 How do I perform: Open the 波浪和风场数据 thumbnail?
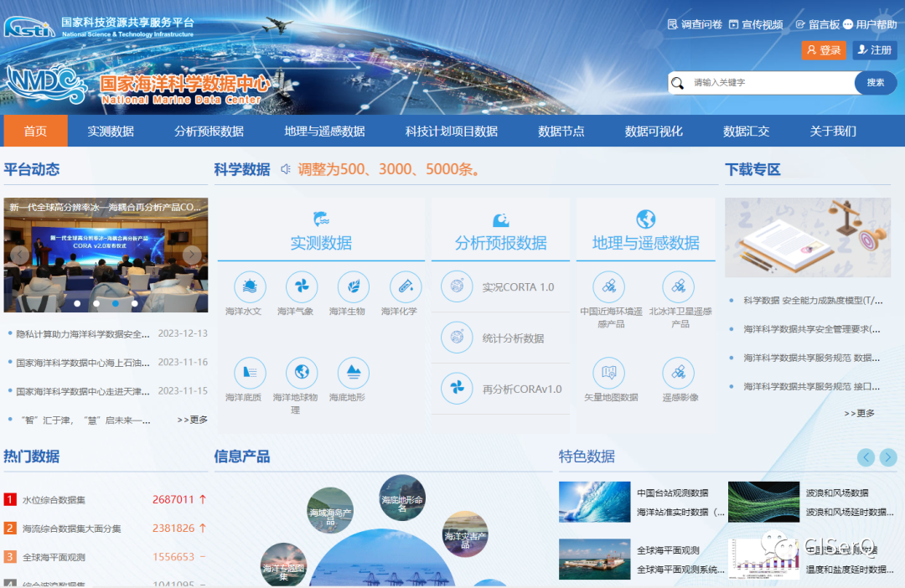pyautogui.click(x=763, y=502)
